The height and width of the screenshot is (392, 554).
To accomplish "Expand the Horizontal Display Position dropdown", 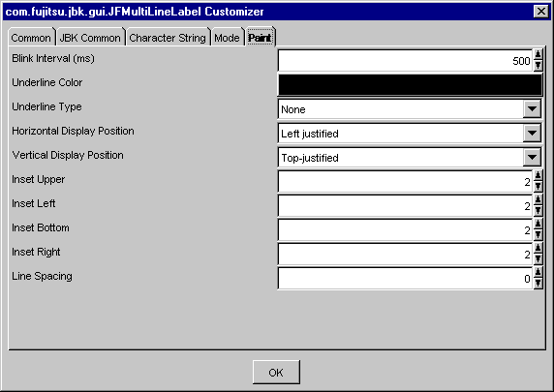I will [532, 134].
